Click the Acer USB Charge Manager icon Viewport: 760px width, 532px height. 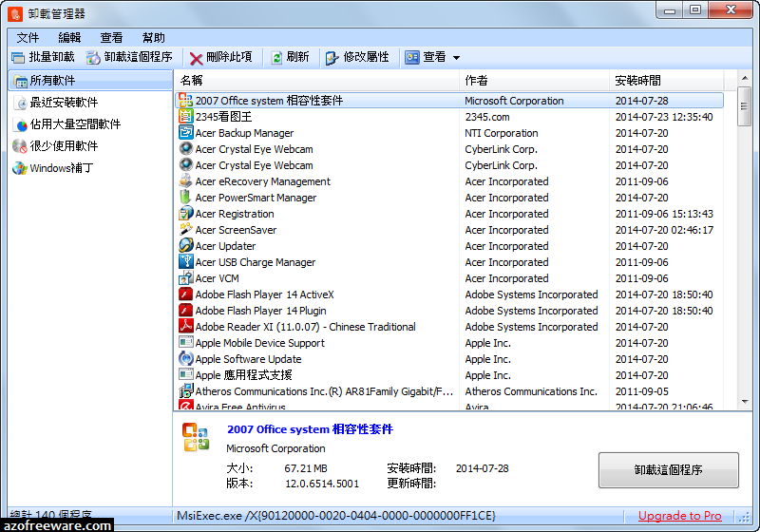tap(185, 261)
